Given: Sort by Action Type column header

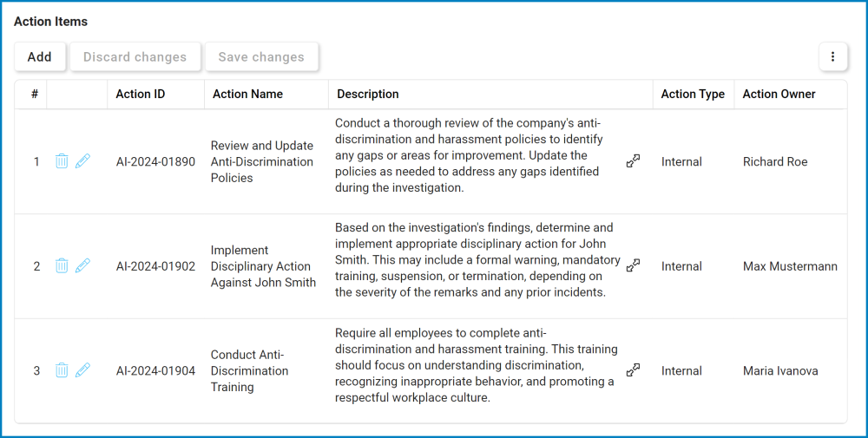Looking at the screenshot, I should point(693,95).
